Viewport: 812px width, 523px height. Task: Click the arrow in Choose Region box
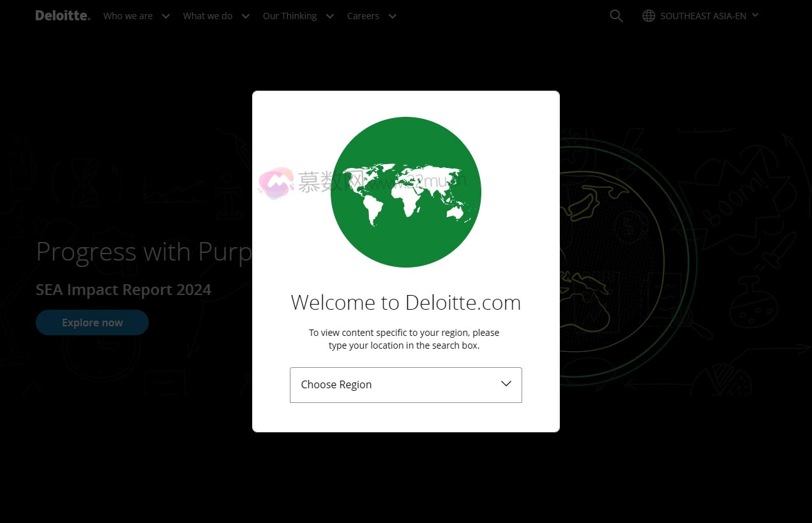click(x=506, y=384)
